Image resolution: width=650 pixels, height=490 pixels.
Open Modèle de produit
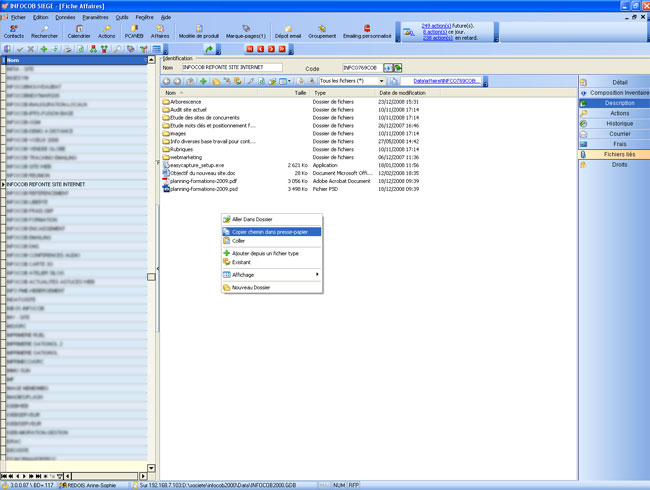199,32
